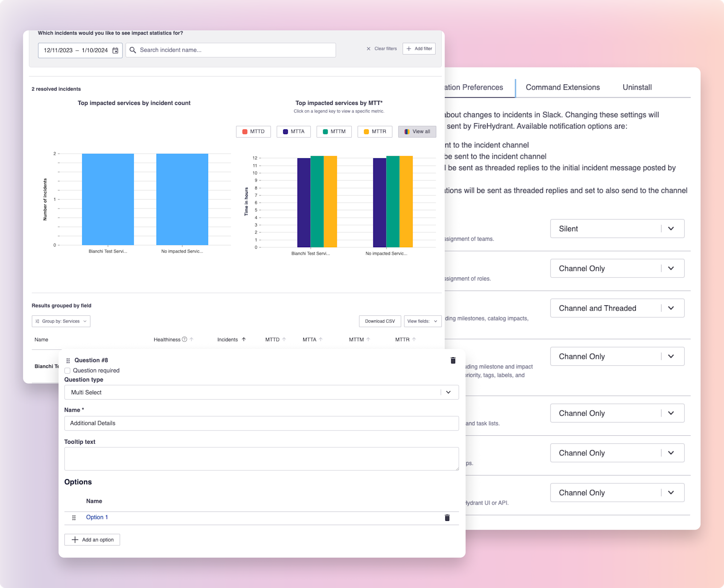Click the X beside Clear filters
This screenshot has height=588, width=724.
[368, 49]
